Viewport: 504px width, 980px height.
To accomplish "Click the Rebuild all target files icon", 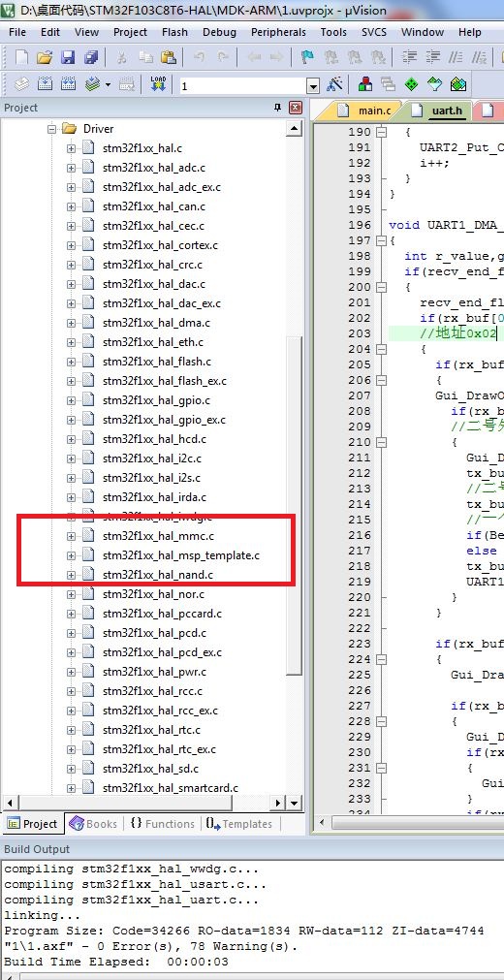I will coord(69,83).
